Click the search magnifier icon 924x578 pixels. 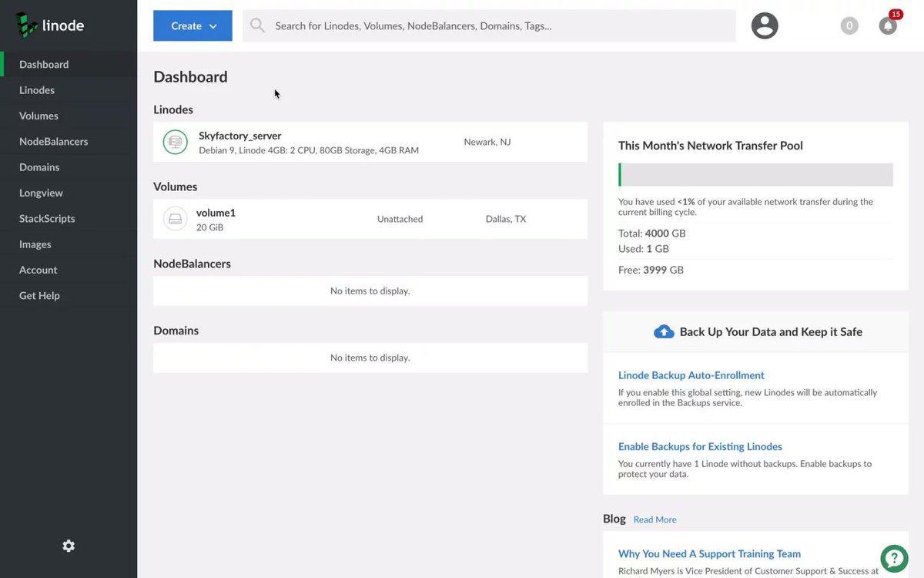click(257, 25)
